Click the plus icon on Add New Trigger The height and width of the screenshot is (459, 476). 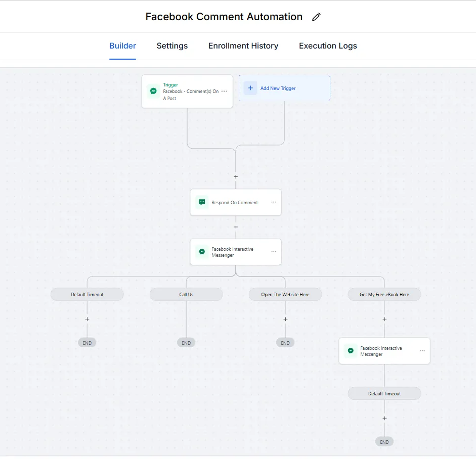(250, 88)
